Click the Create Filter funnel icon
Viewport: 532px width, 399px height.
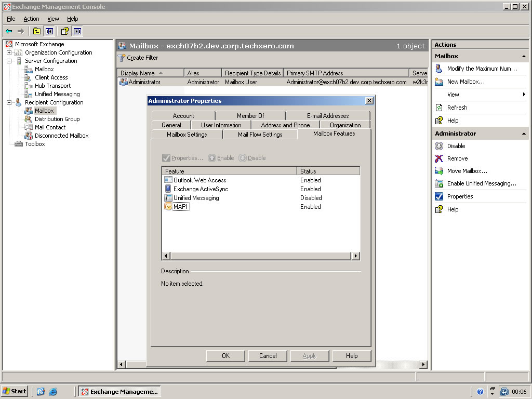click(122, 58)
